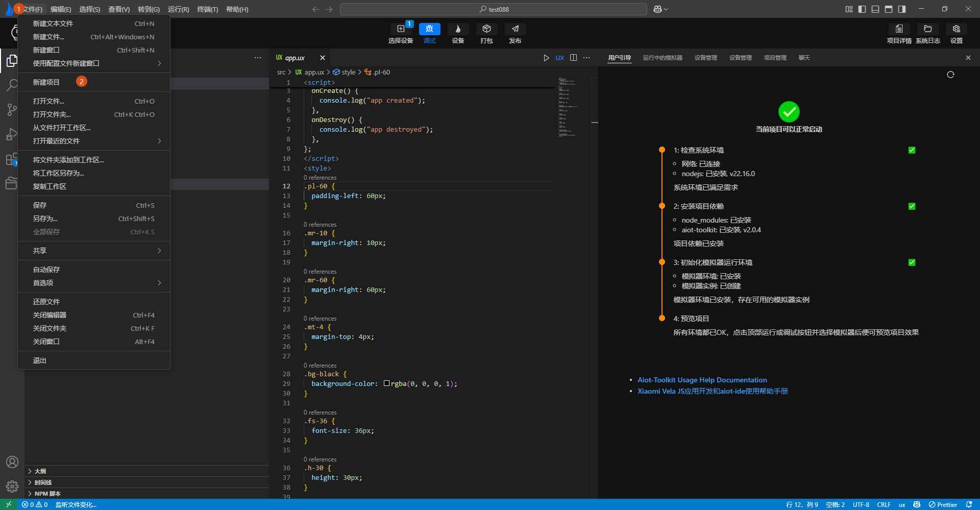This screenshot has height=510, width=980.
Task: Toggle Auto Save (自动保存) menu option
Action: coord(46,270)
